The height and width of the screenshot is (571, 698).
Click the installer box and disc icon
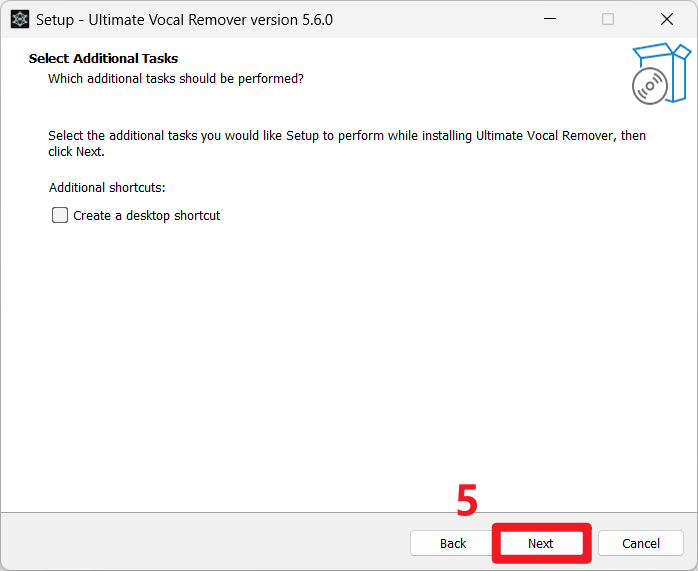pos(661,73)
